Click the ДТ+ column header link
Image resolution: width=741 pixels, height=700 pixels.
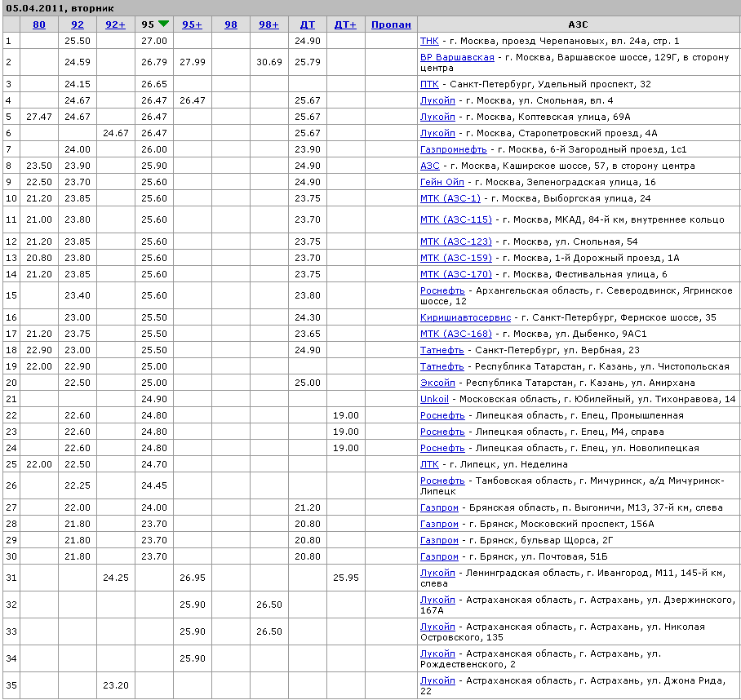coord(345,24)
